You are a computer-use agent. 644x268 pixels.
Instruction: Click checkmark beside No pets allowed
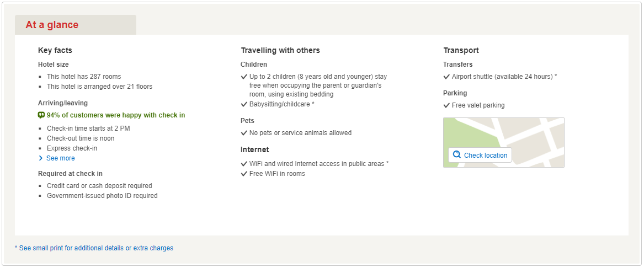(244, 133)
